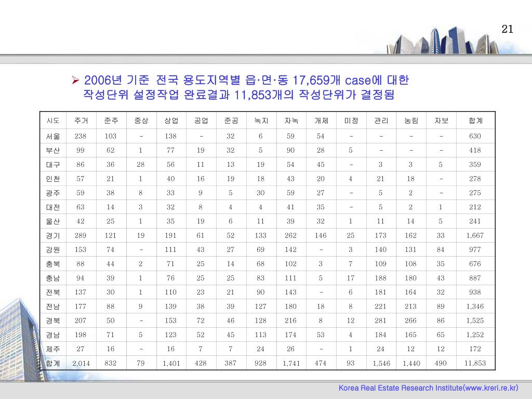Image resolution: width=532 pixels, height=399 pixels.
Task: Select the 시도 column header
Action: (x=53, y=121)
